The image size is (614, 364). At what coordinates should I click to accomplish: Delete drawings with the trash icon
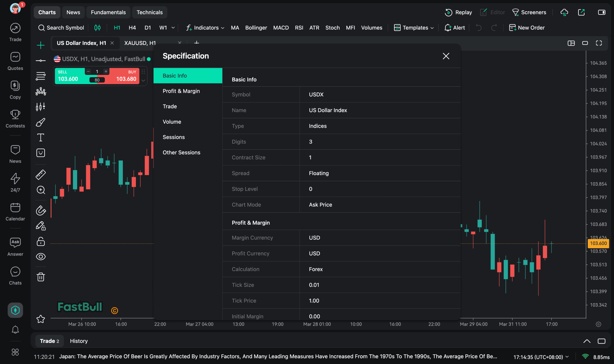[x=41, y=277]
